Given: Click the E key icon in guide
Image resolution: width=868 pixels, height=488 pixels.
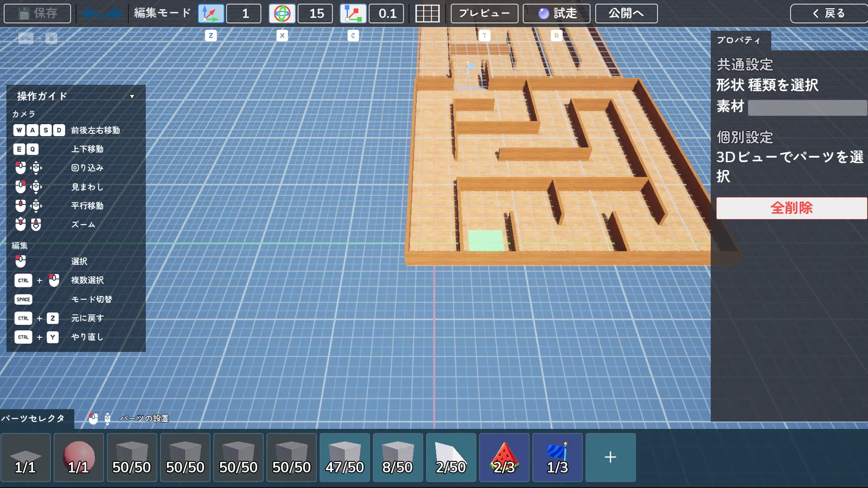Looking at the screenshot, I should [x=19, y=149].
